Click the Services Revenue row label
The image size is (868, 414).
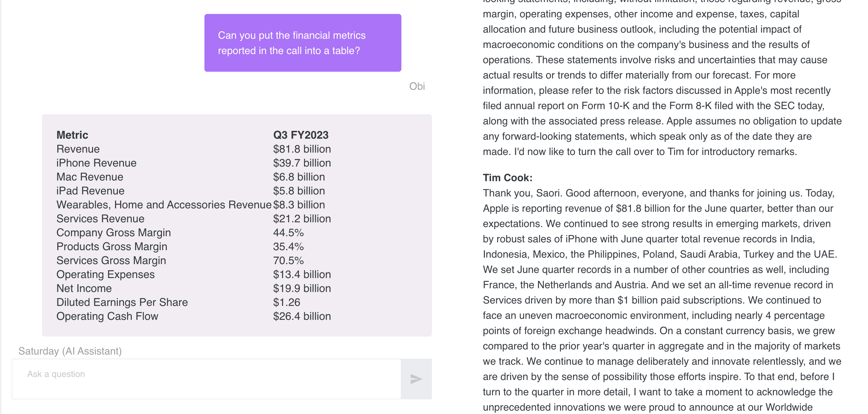tap(101, 219)
